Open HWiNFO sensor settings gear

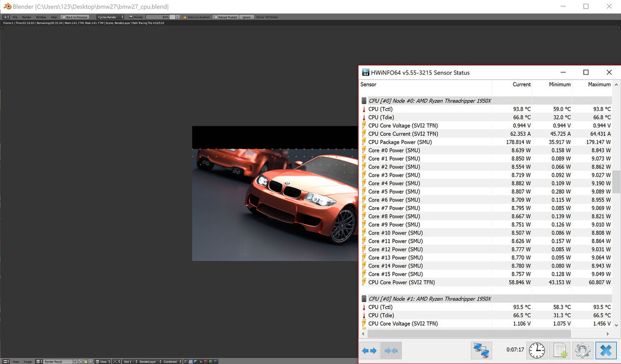coord(583,351)
